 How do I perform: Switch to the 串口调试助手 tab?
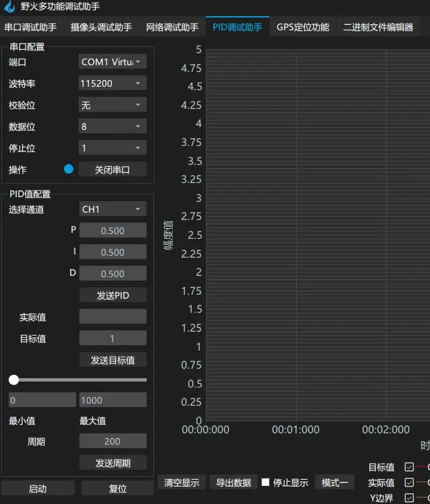coord(30,28)
